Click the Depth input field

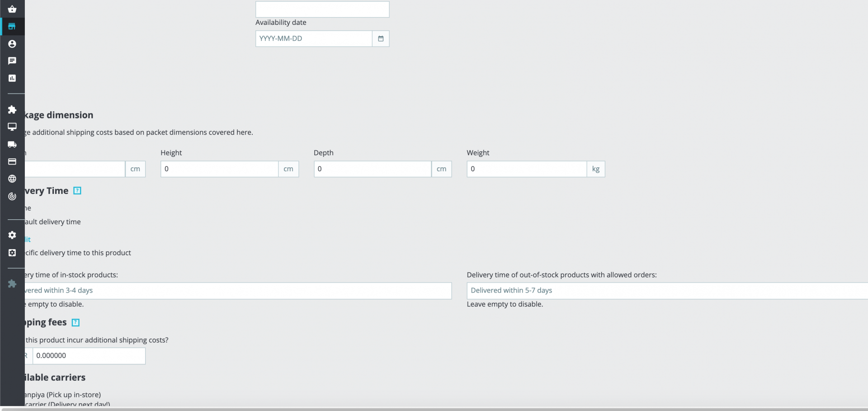click(x=373, y=169)
